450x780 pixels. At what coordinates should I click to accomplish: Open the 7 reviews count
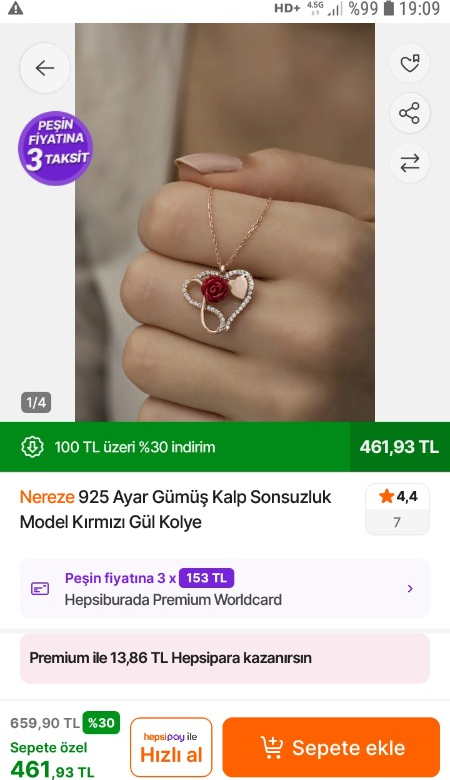[x=397, y=522]
